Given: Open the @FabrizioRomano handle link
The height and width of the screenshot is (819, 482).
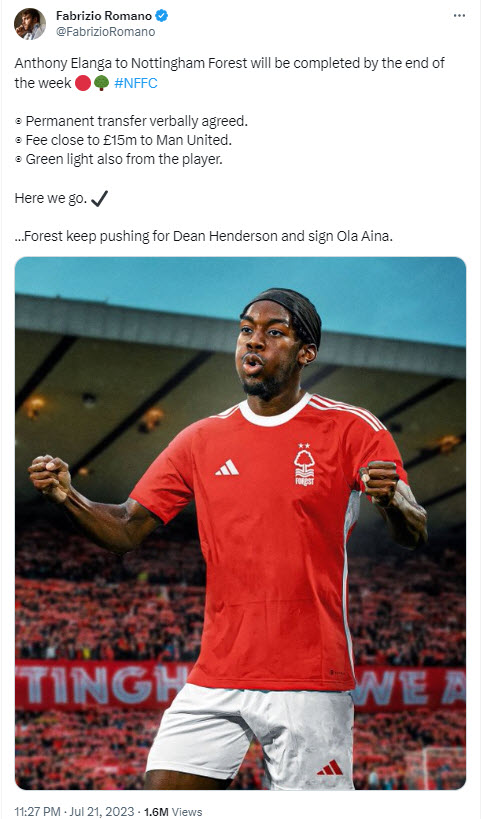Looking at the screenshot, I should click(105, 32).
